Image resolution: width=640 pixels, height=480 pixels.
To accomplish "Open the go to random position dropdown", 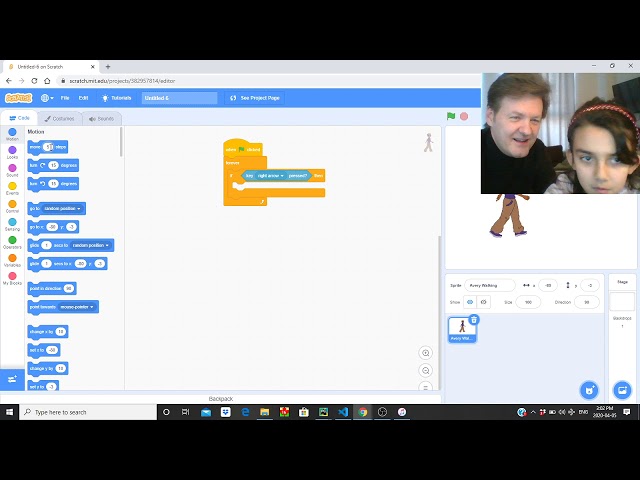I will click(62, 209).
